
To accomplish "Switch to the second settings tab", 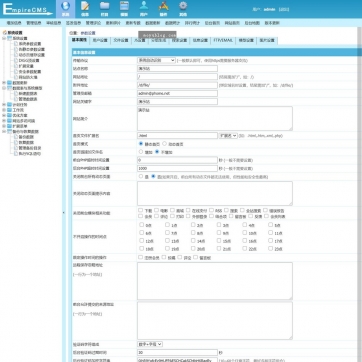I will pos(100,40).
